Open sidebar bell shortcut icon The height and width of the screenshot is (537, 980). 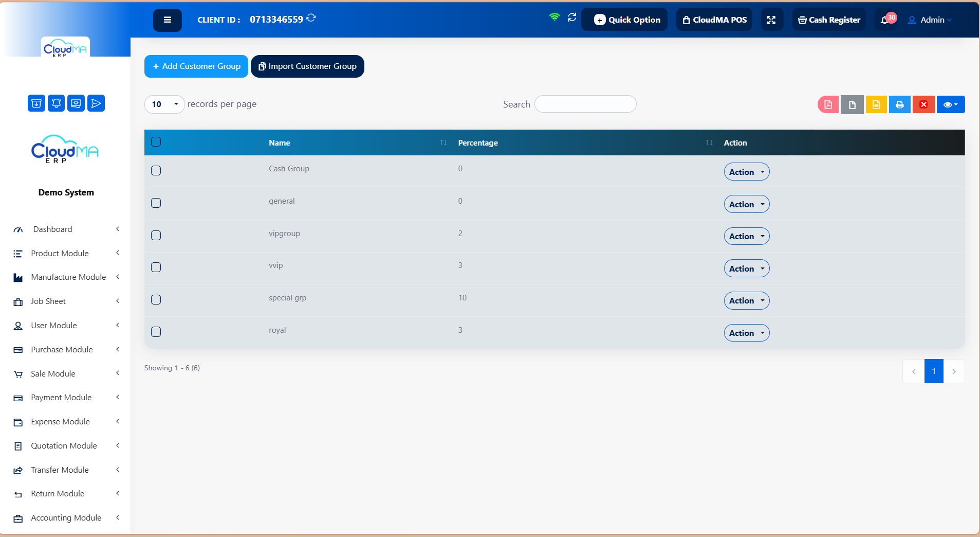57,103
